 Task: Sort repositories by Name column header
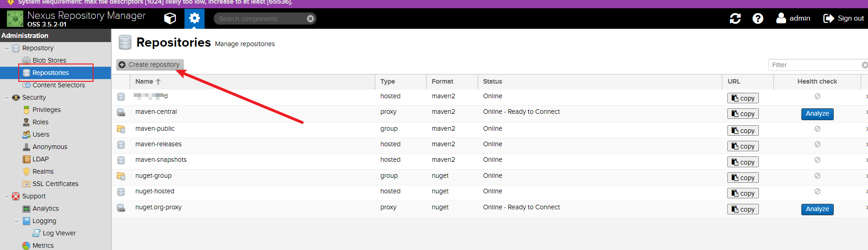point(144,81)
